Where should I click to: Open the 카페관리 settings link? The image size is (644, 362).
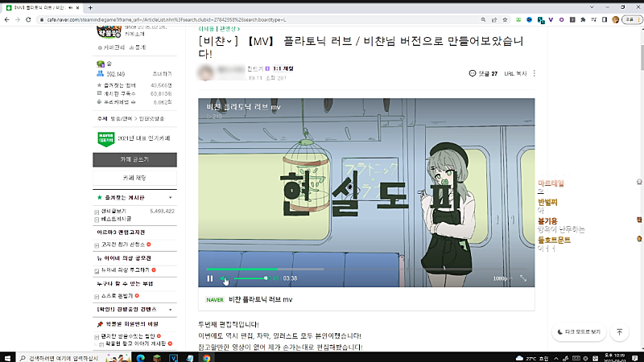[111, 47]
